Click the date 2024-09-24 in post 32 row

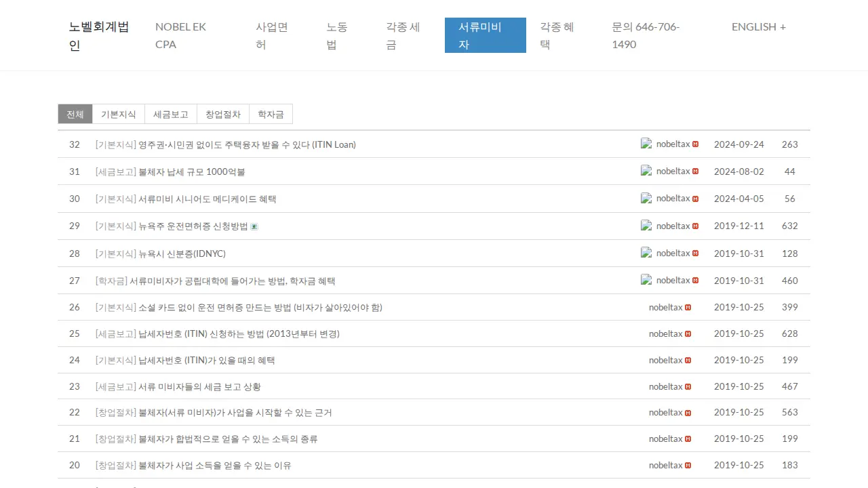[739, 144]
